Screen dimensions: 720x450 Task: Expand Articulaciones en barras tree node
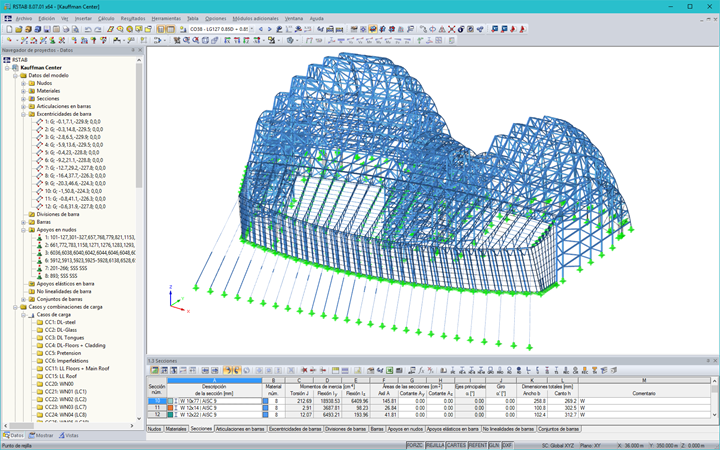pyautogui.click(x=23, y=107)
